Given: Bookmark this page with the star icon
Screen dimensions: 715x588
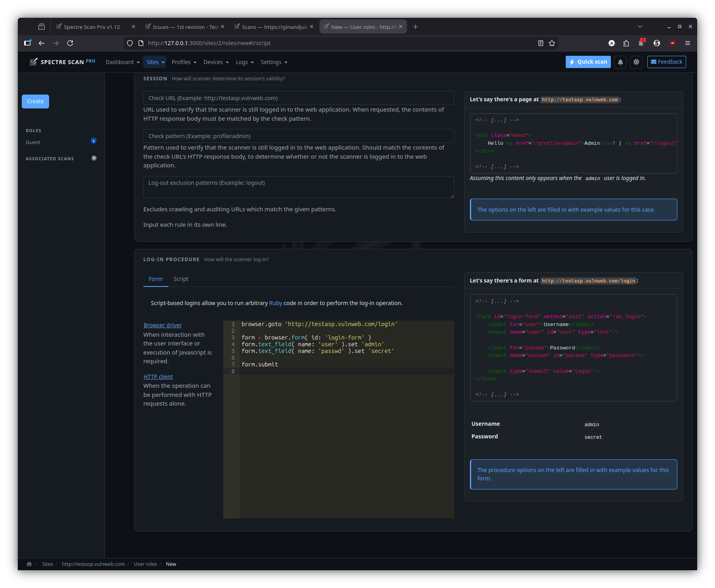Looking at the screenshot, I should pyautogui.click(x=552, y=43).
